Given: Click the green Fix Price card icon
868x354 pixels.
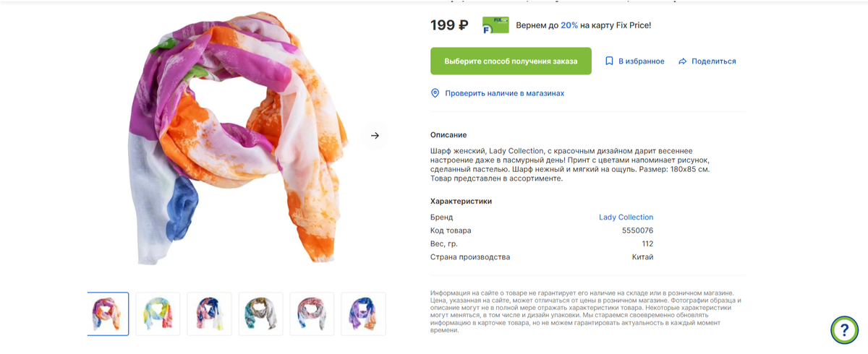Looking at the screenshot, I should tap(495, 25).
